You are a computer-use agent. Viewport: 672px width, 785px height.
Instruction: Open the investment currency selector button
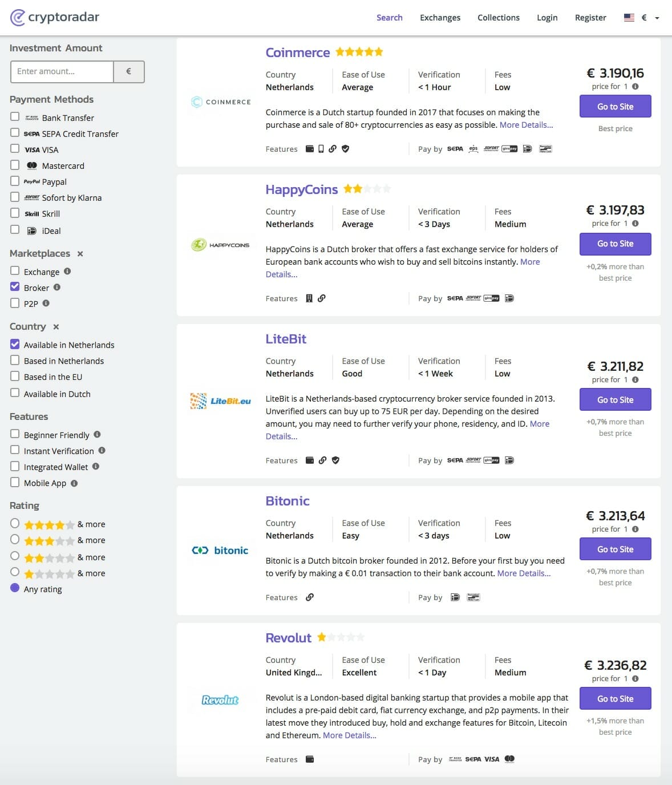click(128, 72)
